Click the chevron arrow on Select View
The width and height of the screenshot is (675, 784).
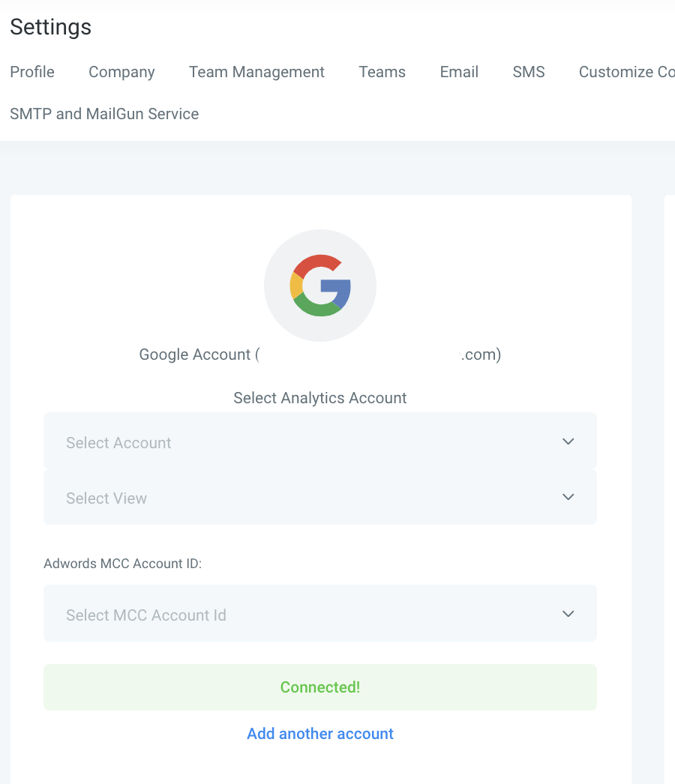pos(568,497)
